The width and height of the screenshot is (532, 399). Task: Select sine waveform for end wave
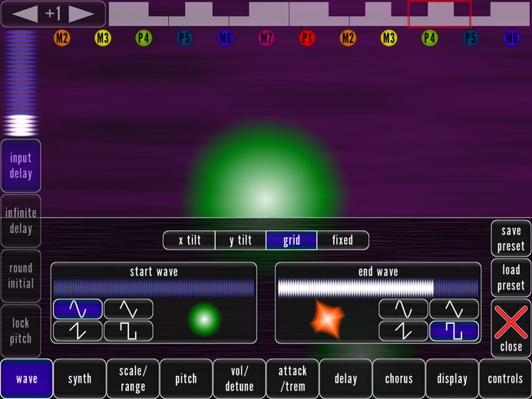pos(403,309)
